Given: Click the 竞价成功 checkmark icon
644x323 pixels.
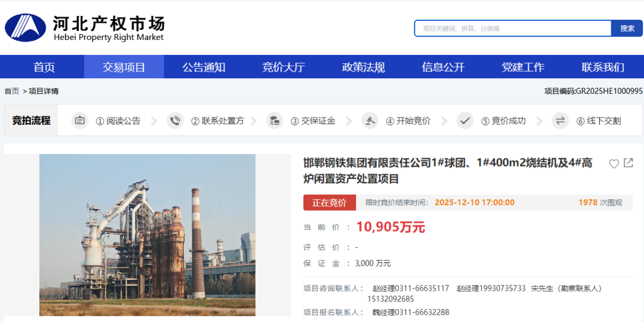Looking at the screenshot, I should click(x=465, y=121).
